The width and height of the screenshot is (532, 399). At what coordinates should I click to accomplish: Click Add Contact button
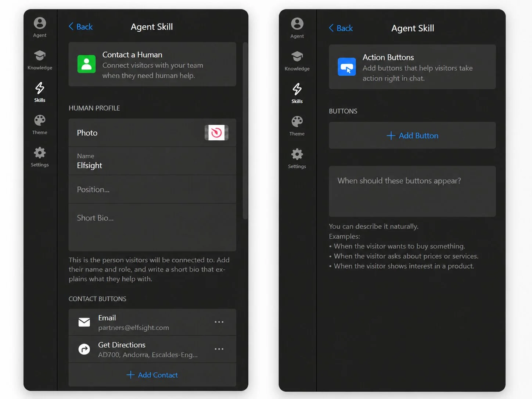[x=152, y=375]
